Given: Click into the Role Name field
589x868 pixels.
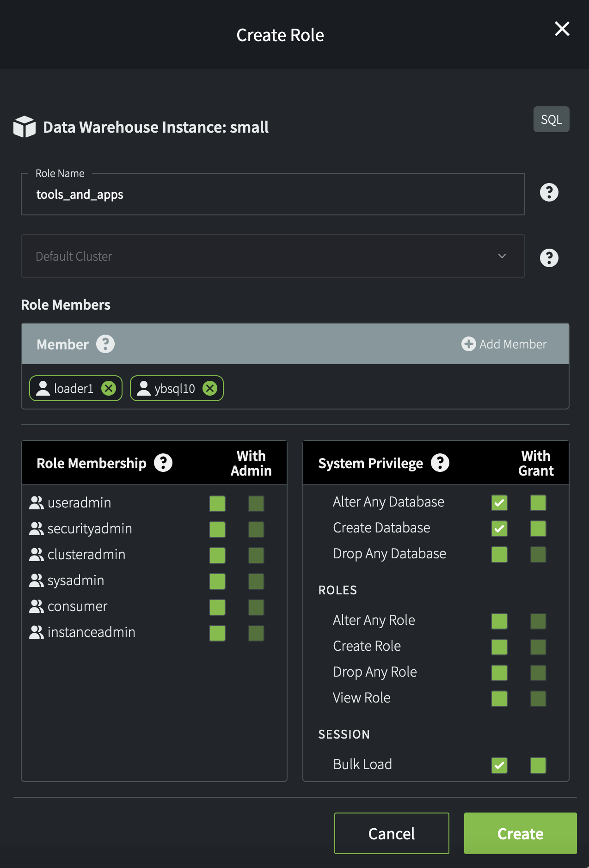Looking at the screenshot, I should 272,195.
